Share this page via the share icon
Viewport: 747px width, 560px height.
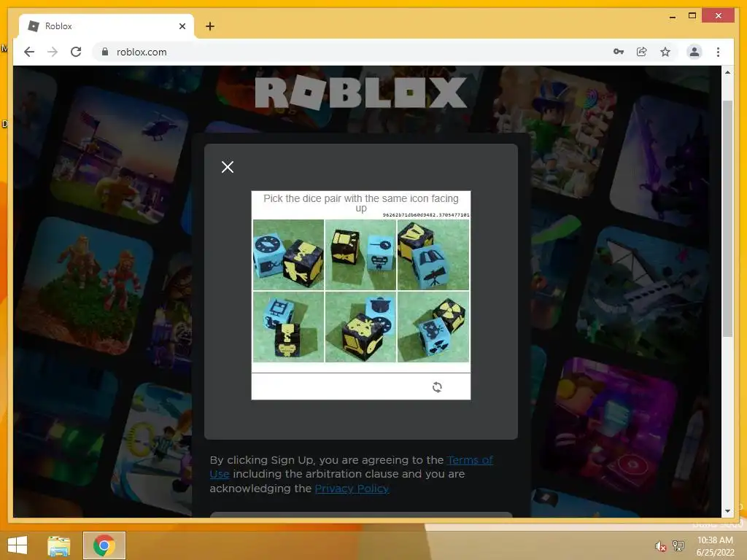pyautogui.click(x=642, y=52)
